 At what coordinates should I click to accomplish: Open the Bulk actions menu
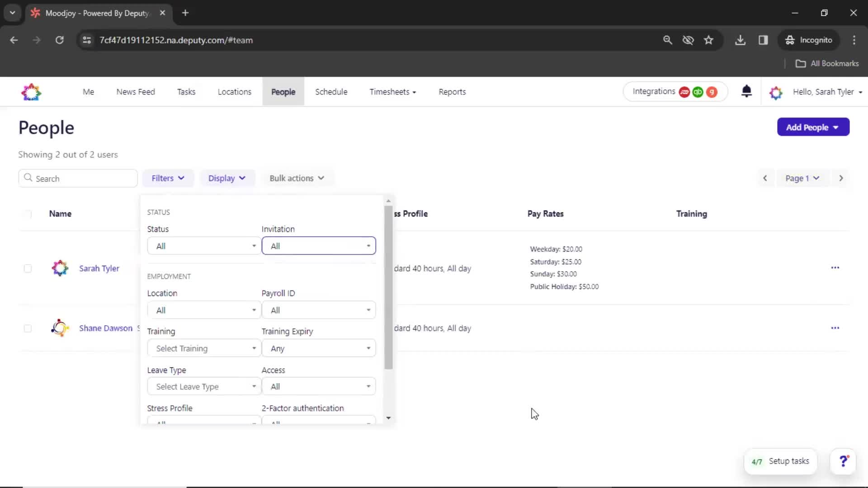coord(296,178)
